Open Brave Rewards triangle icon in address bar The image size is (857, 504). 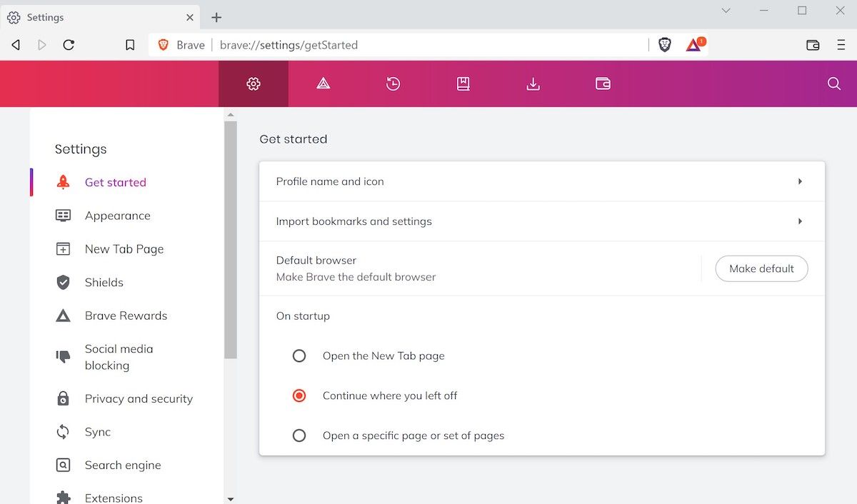(x=693, y=45)
